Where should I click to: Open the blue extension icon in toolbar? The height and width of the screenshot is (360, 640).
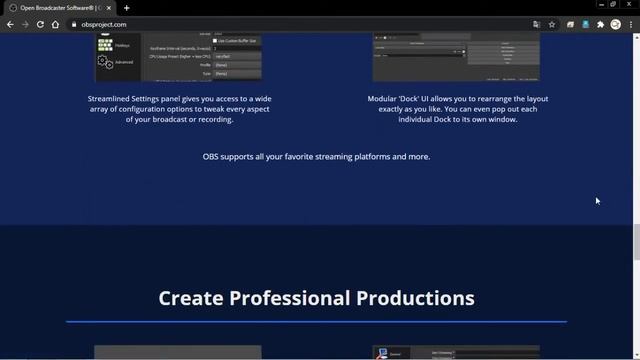coord(586,24)
